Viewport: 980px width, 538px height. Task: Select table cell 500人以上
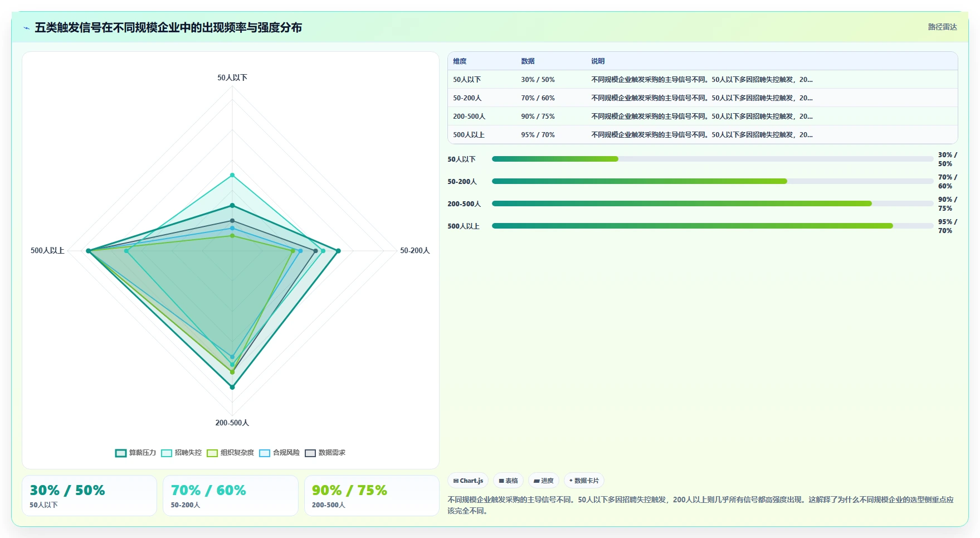tap(469, 135)
